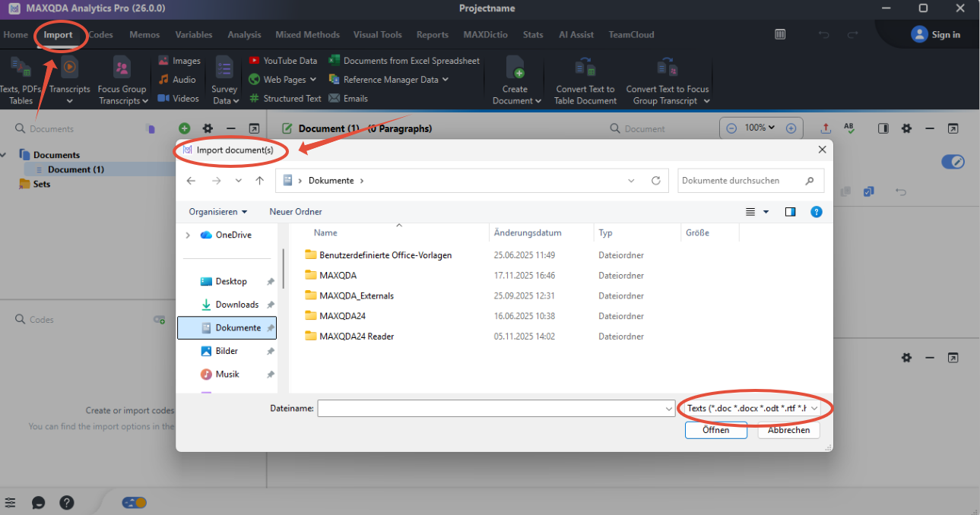
Task: Click Convert Text to Table Document
Action: [585, 81]
